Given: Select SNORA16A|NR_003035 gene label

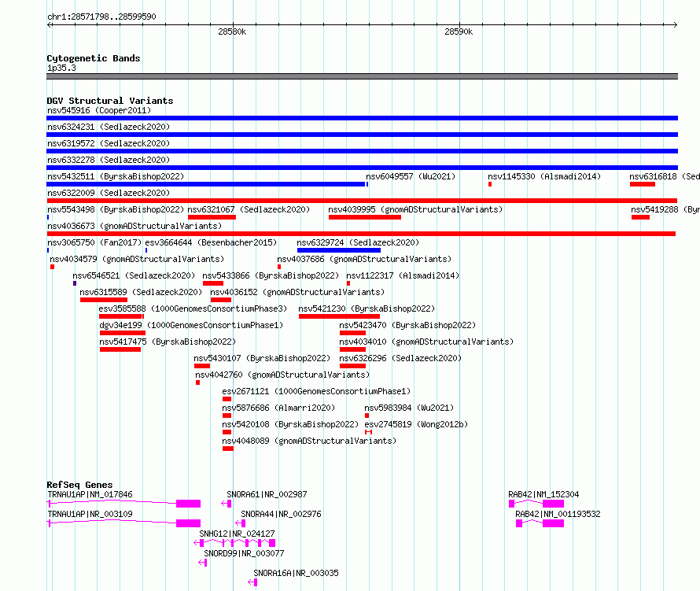Looking at the screenshot, I should 296,573.
